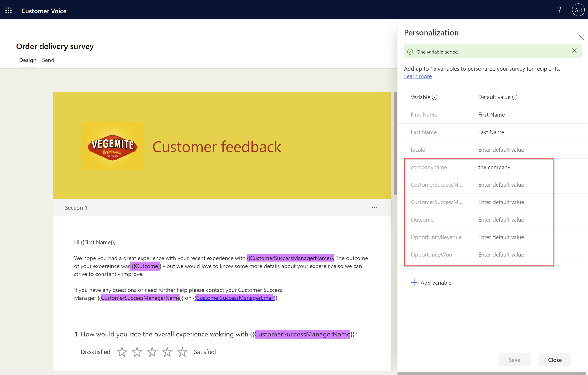Viewport: 588px width, 375px height.
Task: Click the info icon beside Variable
Action: click(x=435, y=97)
